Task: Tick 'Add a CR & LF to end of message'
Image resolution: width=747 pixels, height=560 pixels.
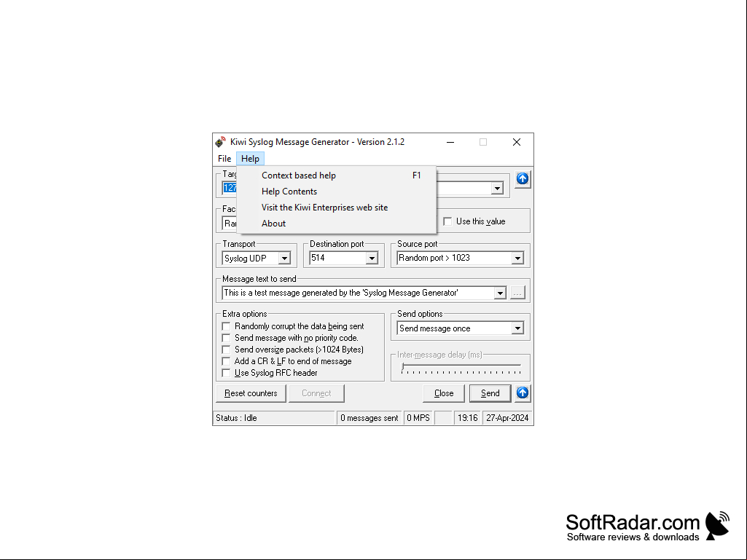Action: pyautogui.click(x=227, y=361)
